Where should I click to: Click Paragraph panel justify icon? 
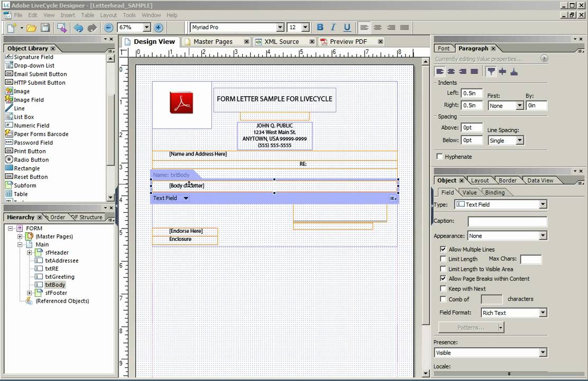click(474, 71)
